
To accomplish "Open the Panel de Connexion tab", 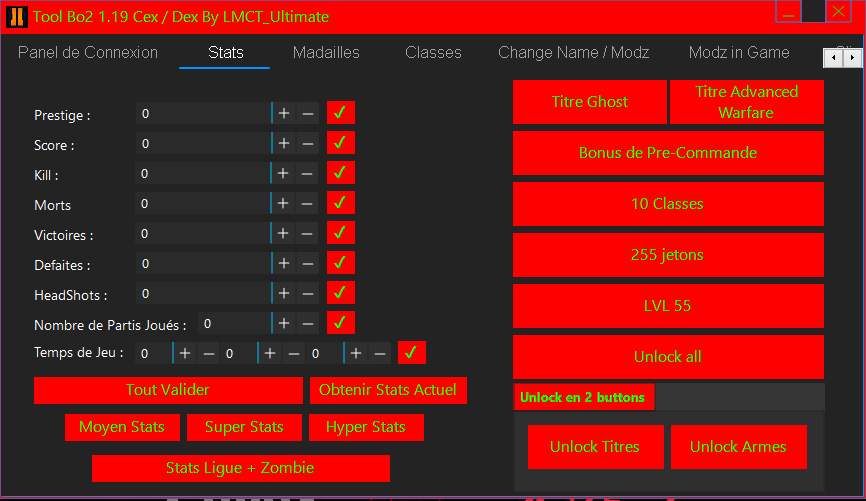I will [88, 52].
